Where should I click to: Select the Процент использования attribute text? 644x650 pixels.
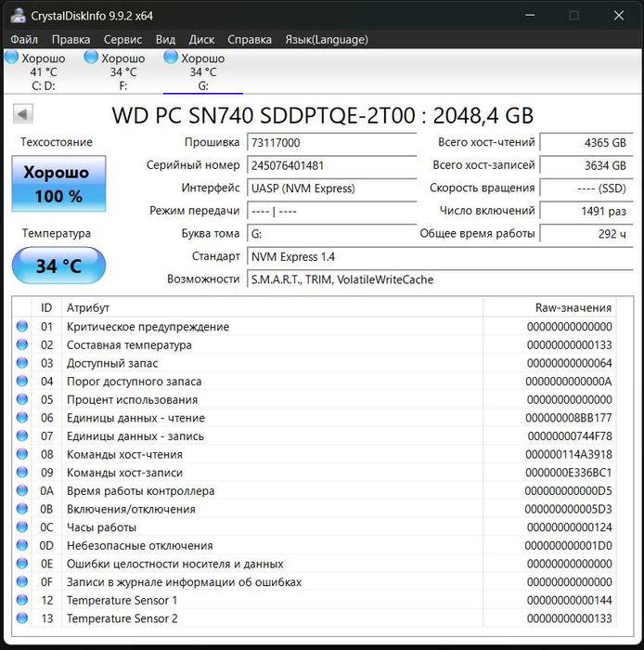click(132, 399)
